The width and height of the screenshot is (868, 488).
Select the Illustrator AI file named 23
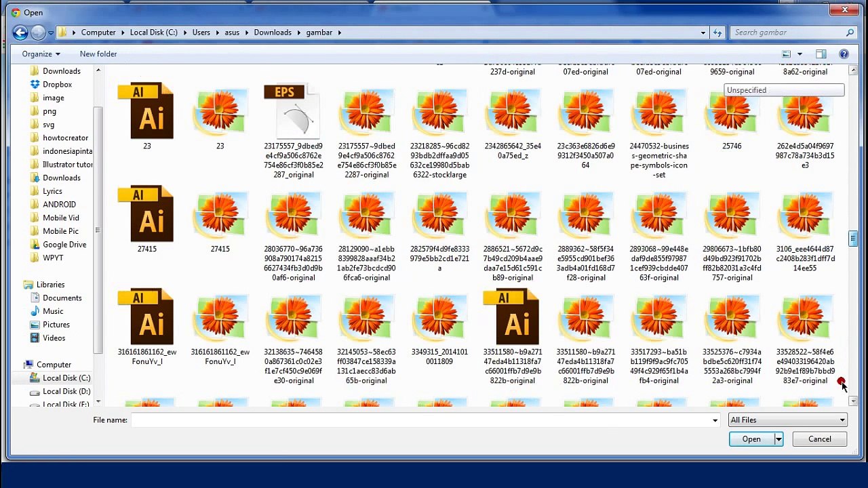pos(146,117)
